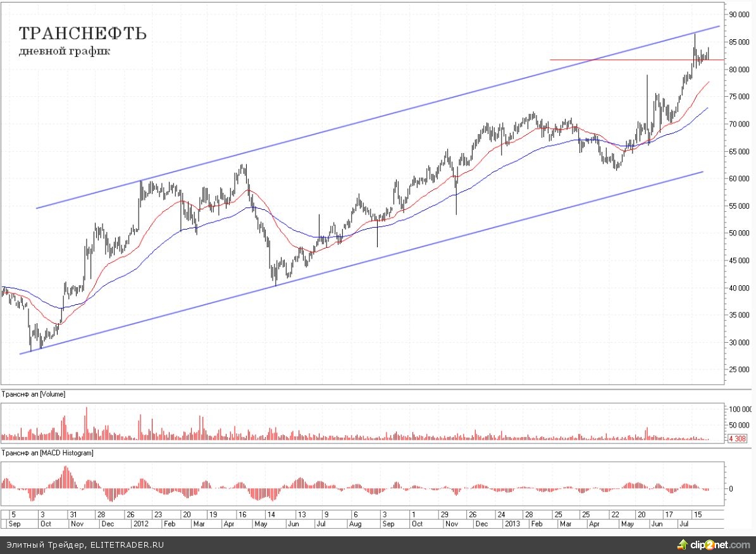Viewport: 756px width, 554px height.
Task: Click the clip2net green arrow logo icon
Action: [x=683, y=545]
